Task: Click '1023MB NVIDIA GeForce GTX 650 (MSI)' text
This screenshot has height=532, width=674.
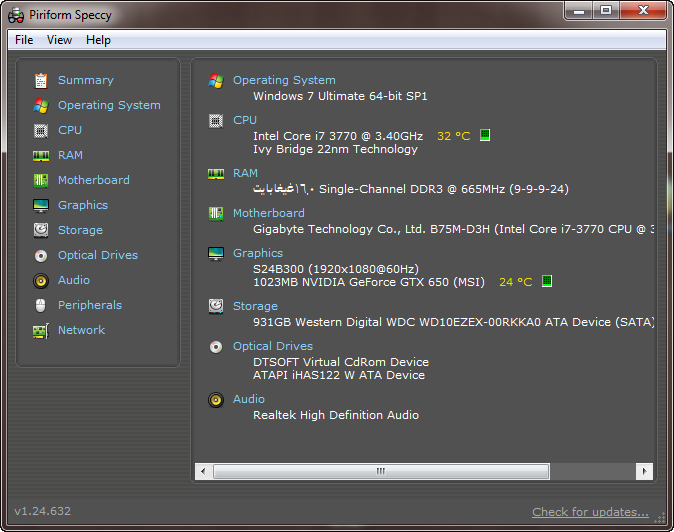Action: pos(369,282)
